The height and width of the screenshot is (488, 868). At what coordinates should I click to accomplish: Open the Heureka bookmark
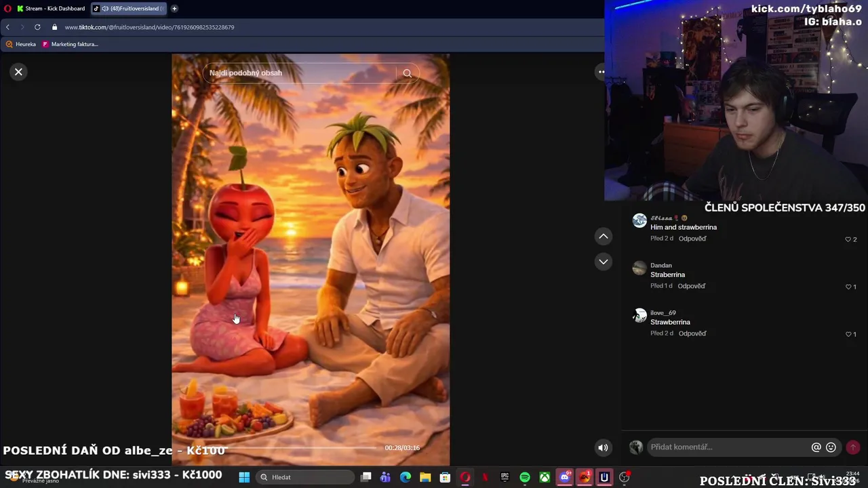[x=20, y=44]
